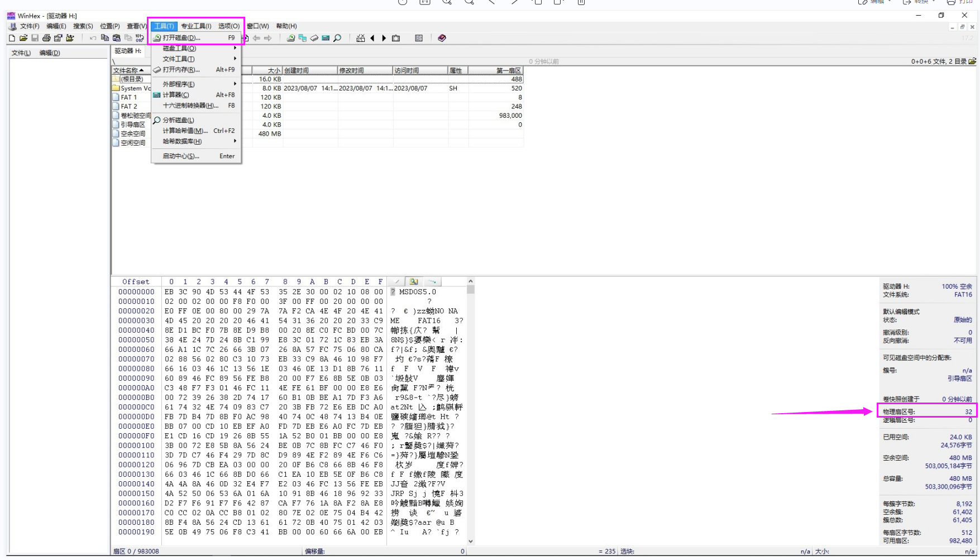Screen dimensions: 980x560
Task: Click the table grid toolbar icon
Action: [x=419, y=38]
